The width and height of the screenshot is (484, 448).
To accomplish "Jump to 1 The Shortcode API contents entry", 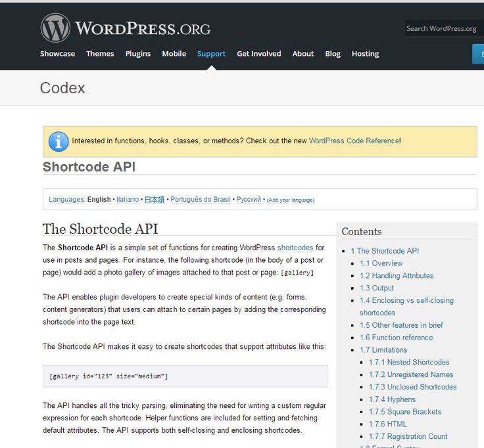I will tap(385, 251).
